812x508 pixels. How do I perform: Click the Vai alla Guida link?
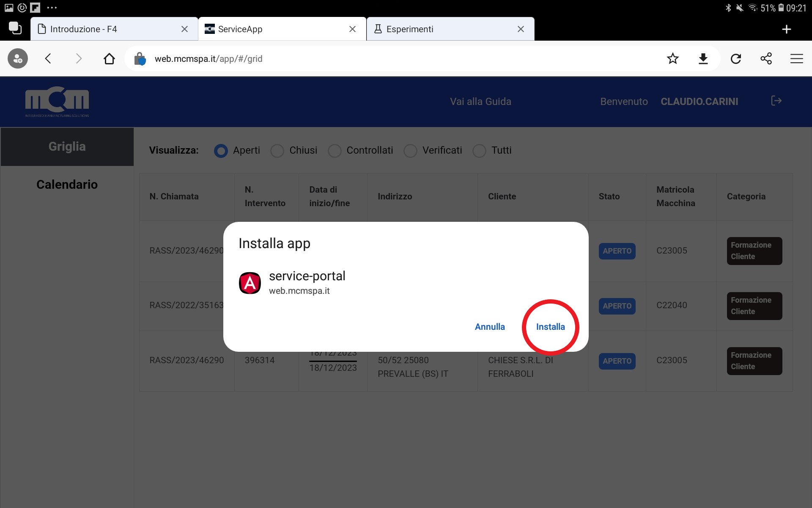[x=480, y=102]
